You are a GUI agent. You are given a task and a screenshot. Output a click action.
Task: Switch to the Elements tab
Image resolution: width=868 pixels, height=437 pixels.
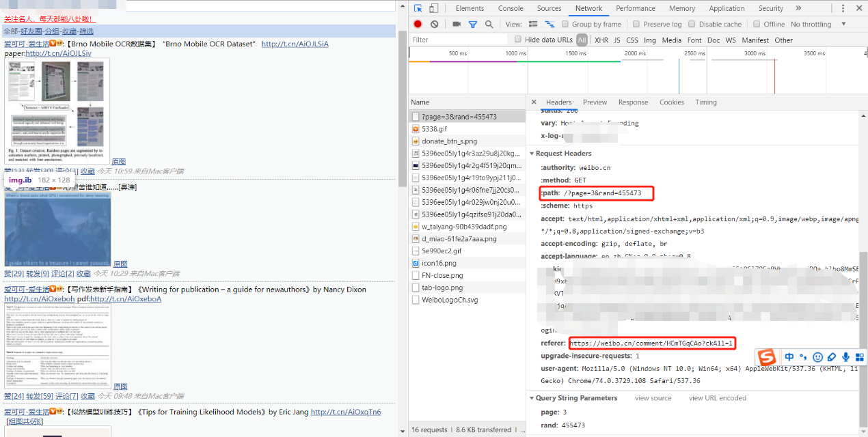point(470,8)
